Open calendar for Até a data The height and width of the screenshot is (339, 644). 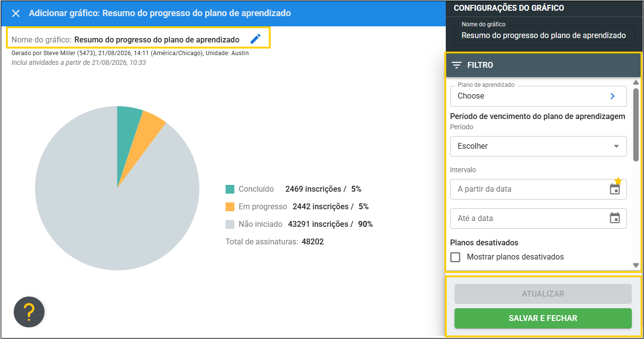tap(615, 218)
